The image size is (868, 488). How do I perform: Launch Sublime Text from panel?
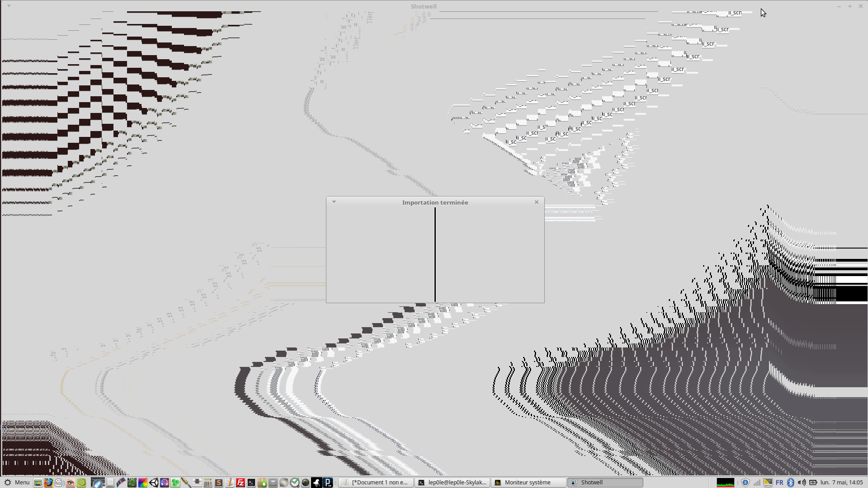click(x=219, y=483)
